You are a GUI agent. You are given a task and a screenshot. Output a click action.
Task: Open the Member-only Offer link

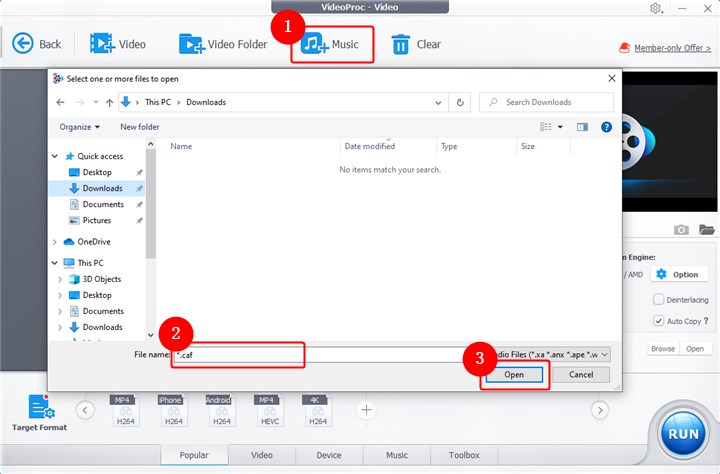(672, 48)
